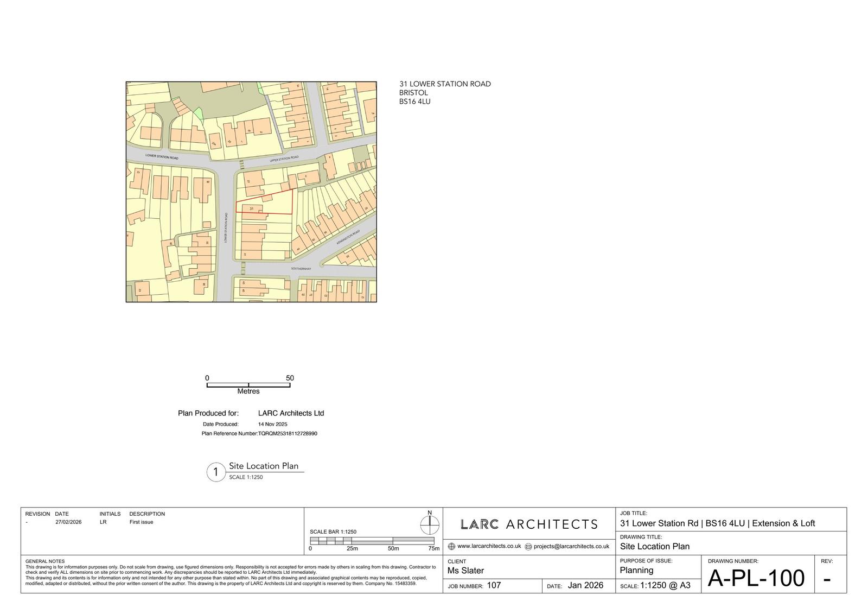
Task: Select the numbered circle drawing marker 1
Action: point(215,472)
